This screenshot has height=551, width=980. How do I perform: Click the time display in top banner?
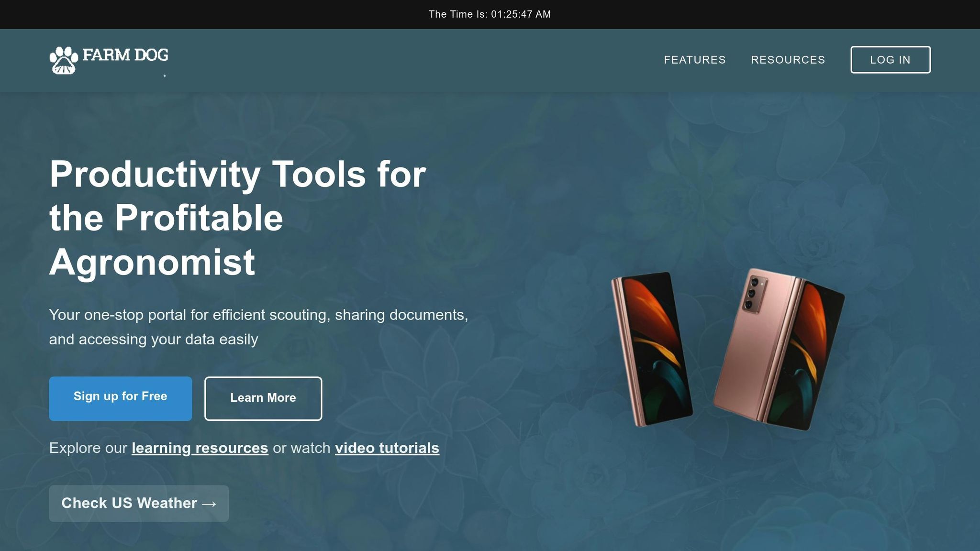point(490,14)
